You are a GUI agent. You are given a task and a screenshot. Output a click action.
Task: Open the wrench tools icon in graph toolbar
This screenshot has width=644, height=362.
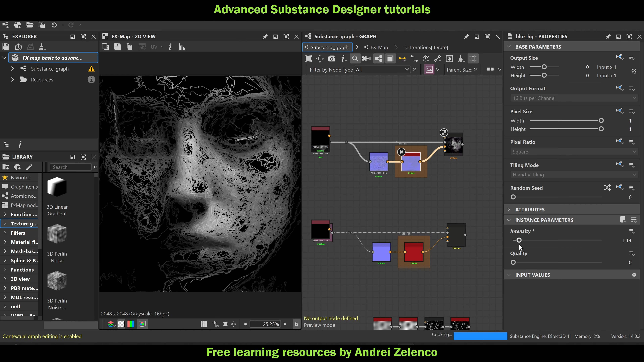438,58
